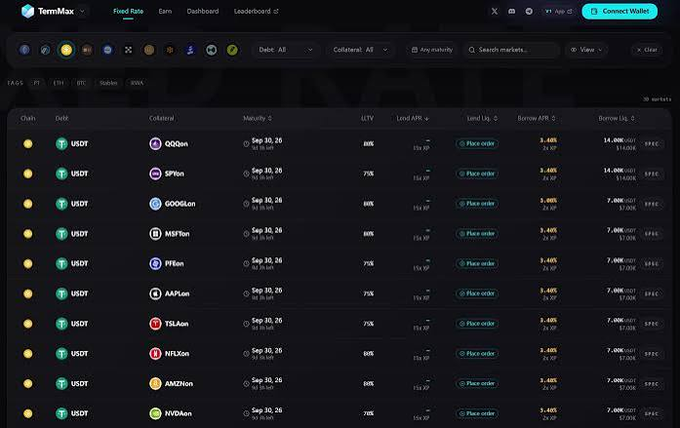The width and height of the screenshot is (680, 428).
Task: Expand the View options dropdown
Action: 586,50
